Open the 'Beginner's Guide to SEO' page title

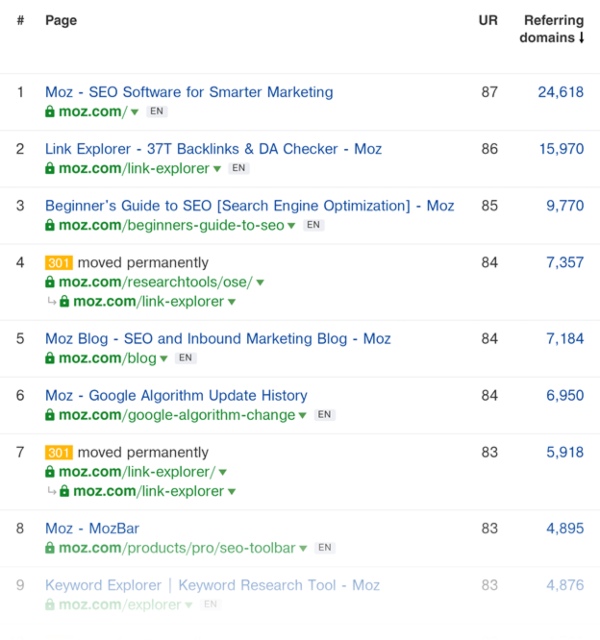[x=249, y=206]
